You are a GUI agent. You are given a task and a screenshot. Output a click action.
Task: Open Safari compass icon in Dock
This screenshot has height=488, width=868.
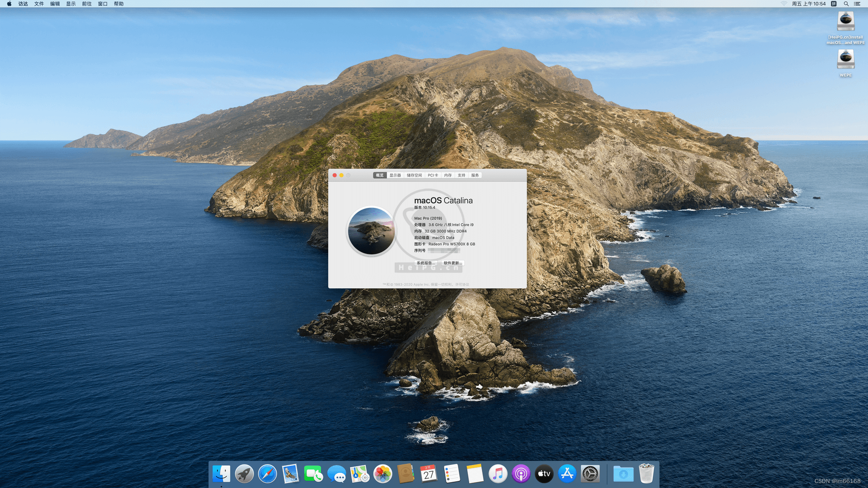click(267, 474)
